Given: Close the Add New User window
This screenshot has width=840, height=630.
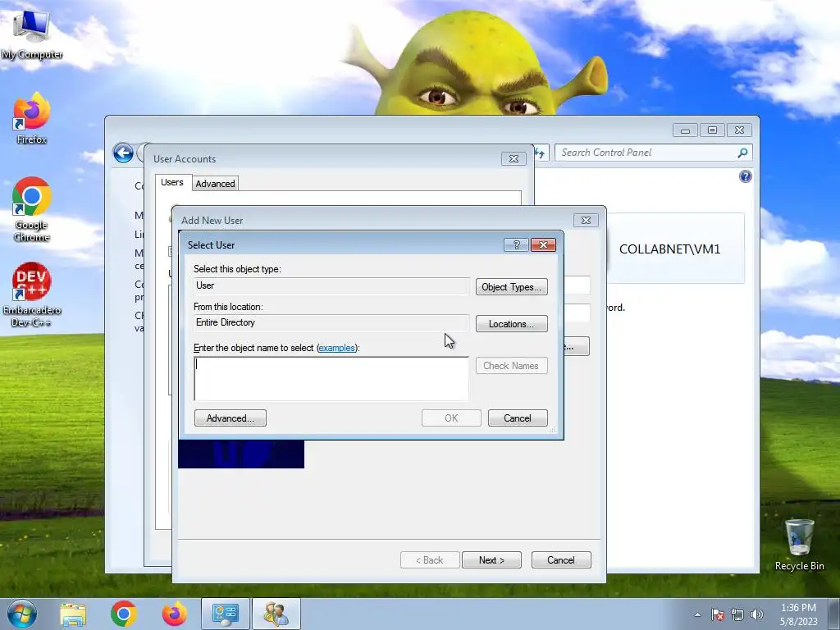Looking at the screenshot, I should tap(586, 220).
